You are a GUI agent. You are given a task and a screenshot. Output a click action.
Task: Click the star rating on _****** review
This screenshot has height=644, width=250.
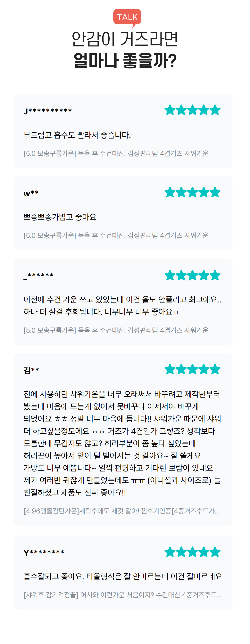pos(192,276)
